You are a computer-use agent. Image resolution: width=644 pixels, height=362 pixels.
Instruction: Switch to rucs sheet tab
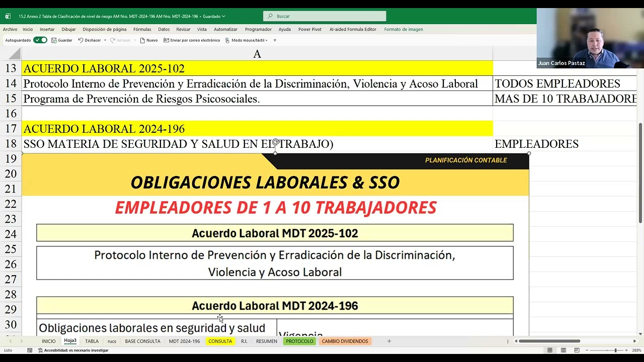[x=112, y=341]
